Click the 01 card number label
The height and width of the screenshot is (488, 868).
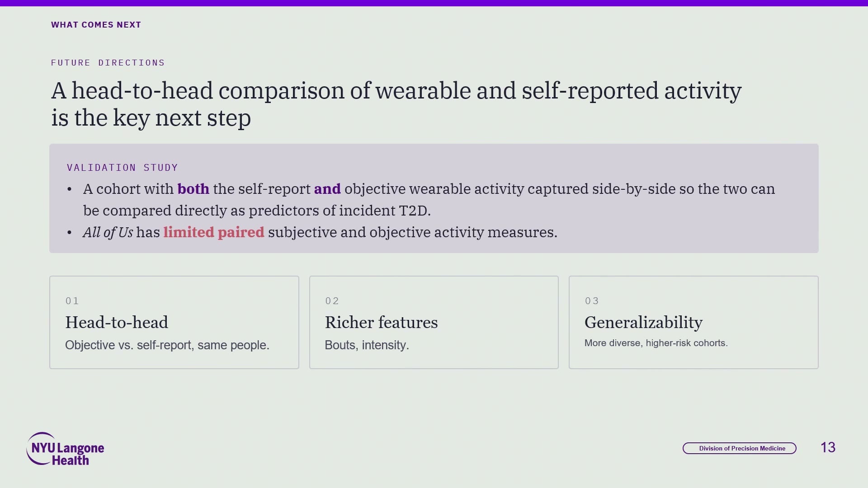(72, 301)
